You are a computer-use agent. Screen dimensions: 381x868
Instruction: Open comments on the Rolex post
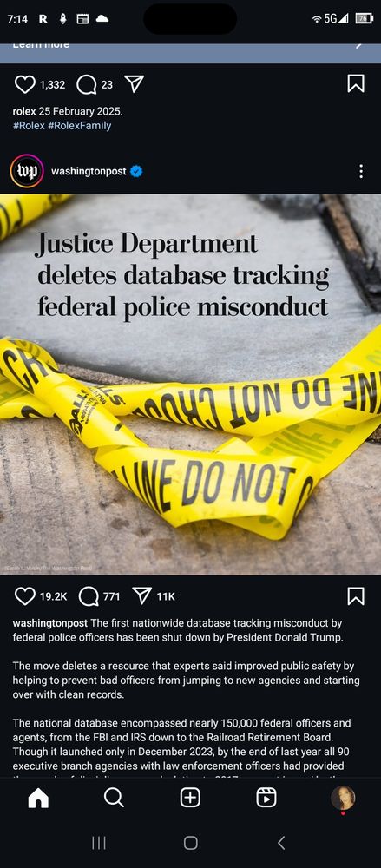(86, 84)
